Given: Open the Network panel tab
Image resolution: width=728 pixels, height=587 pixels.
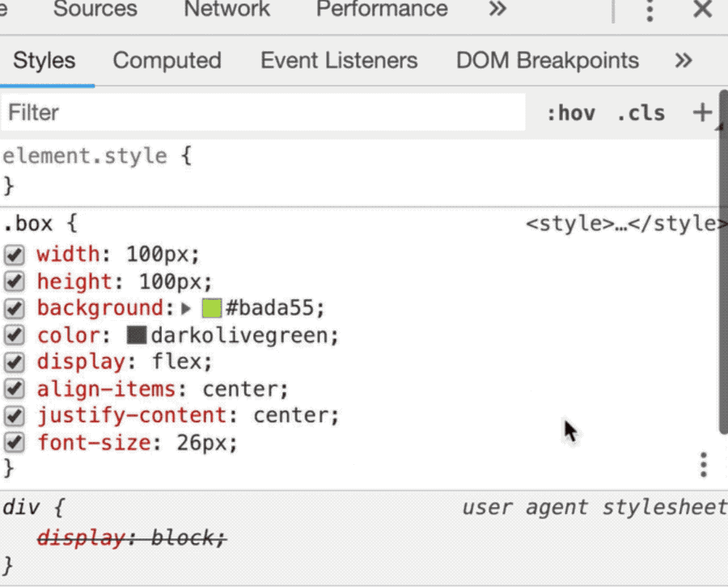Looking at the screenshot, I should click(226, 10).
